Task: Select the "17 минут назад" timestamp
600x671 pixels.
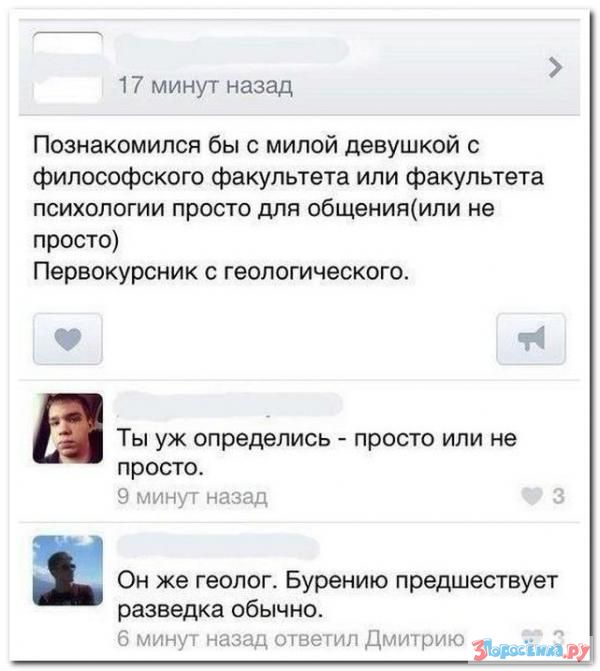Action: [x=205, y=86]
